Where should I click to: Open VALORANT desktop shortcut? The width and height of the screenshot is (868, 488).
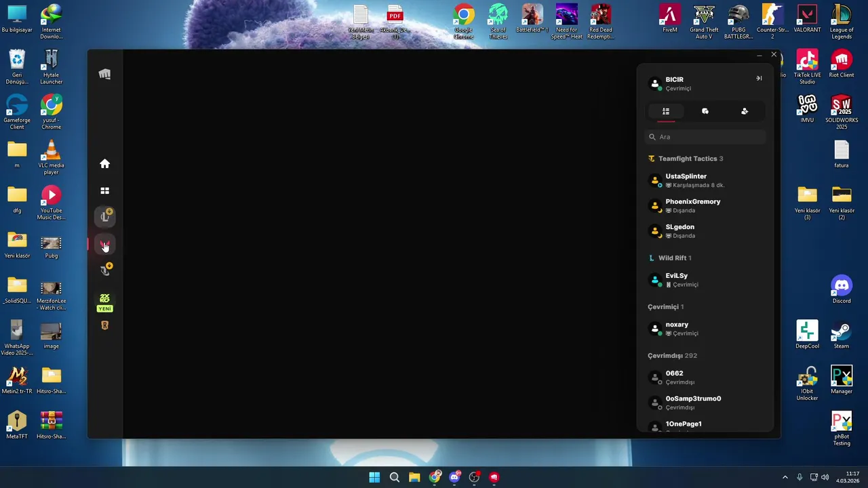807,19
